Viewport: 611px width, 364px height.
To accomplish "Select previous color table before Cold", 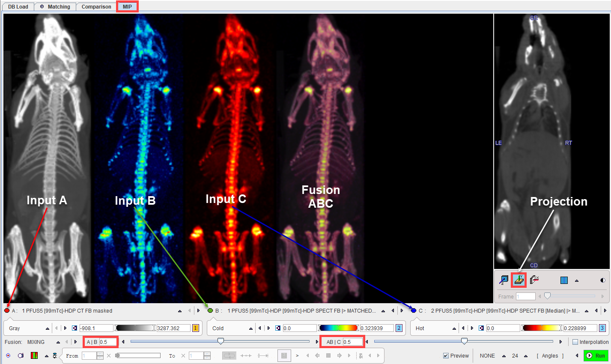I will 260,328.
